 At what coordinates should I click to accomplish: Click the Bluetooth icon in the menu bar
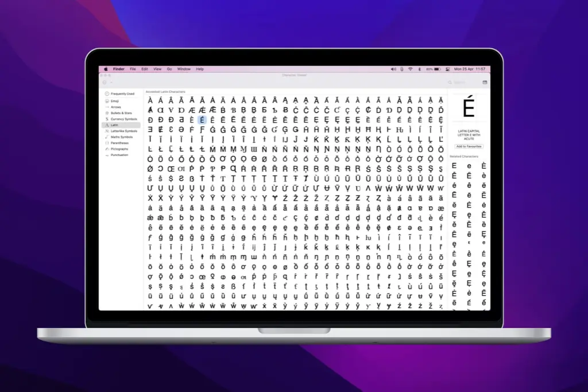(x=419, y=69)
